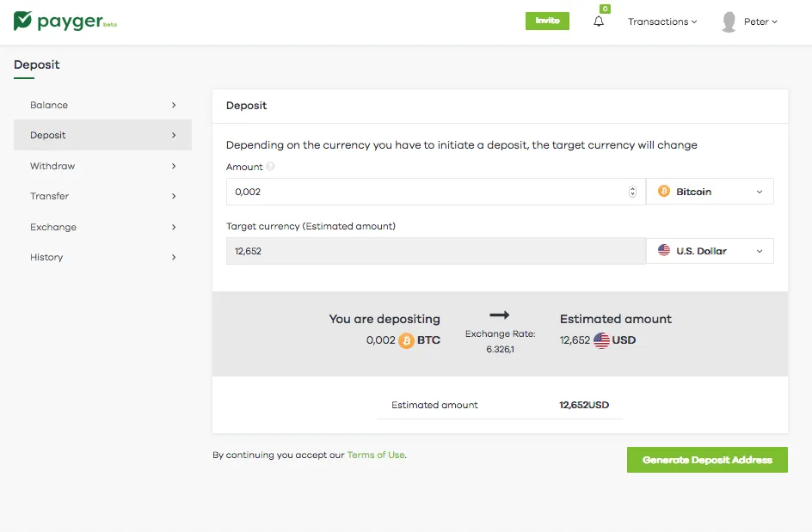Click the Amount help question icon

270,167
